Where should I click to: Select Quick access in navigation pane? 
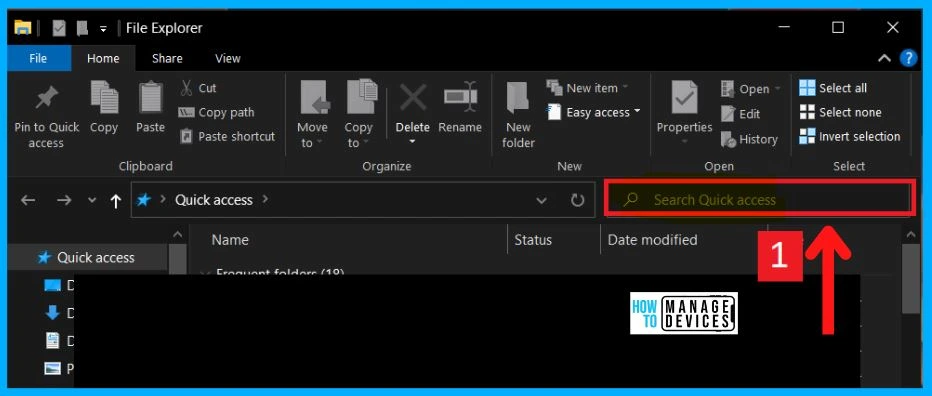tap(86, 257)
